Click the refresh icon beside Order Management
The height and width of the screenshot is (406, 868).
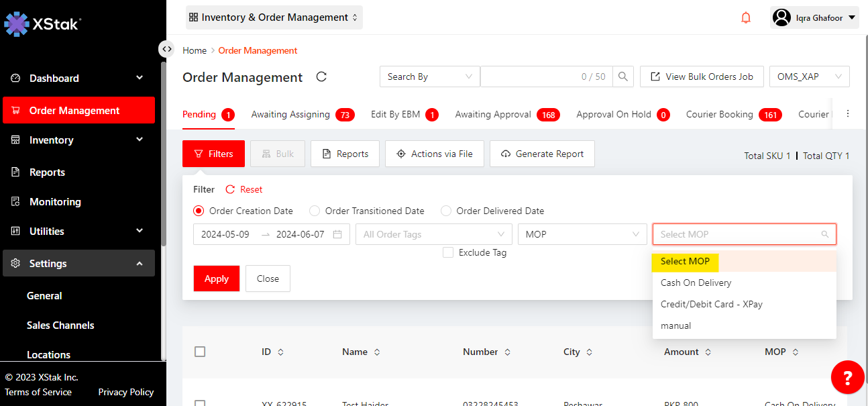point(321,77)
